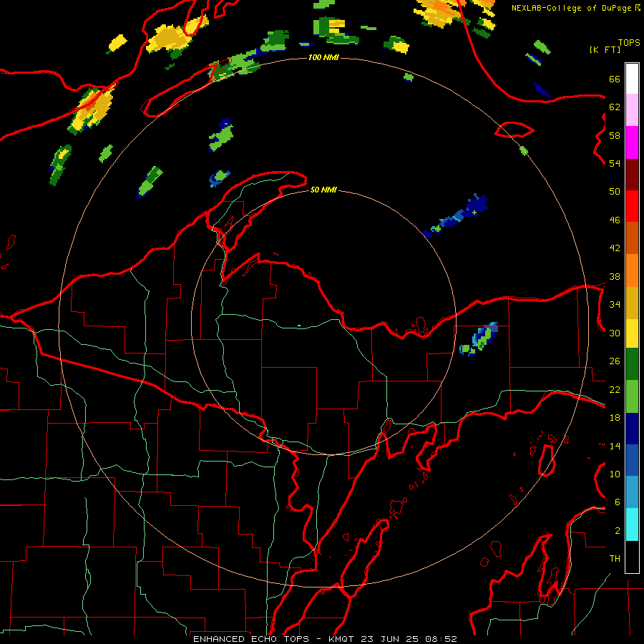Click the 46 value on the legend scale

pyautogui.click(x=615, y=220)
